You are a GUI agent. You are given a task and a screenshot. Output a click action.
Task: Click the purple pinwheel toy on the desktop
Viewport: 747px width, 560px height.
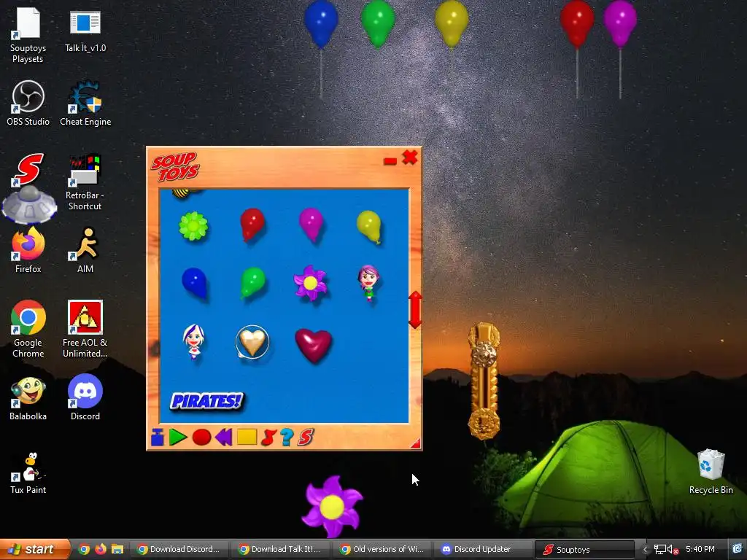click(x=332, y=507)
